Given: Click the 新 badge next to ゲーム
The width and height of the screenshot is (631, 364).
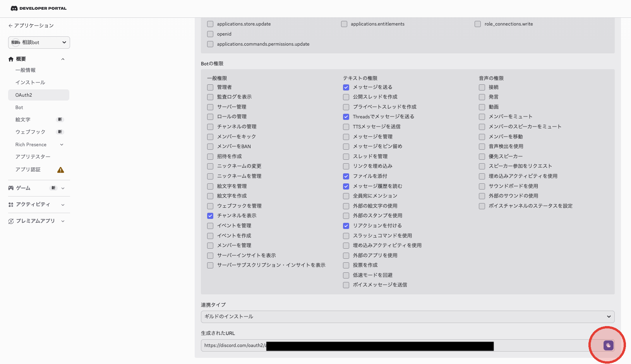Looking at the screenshot, I should 53,188.
